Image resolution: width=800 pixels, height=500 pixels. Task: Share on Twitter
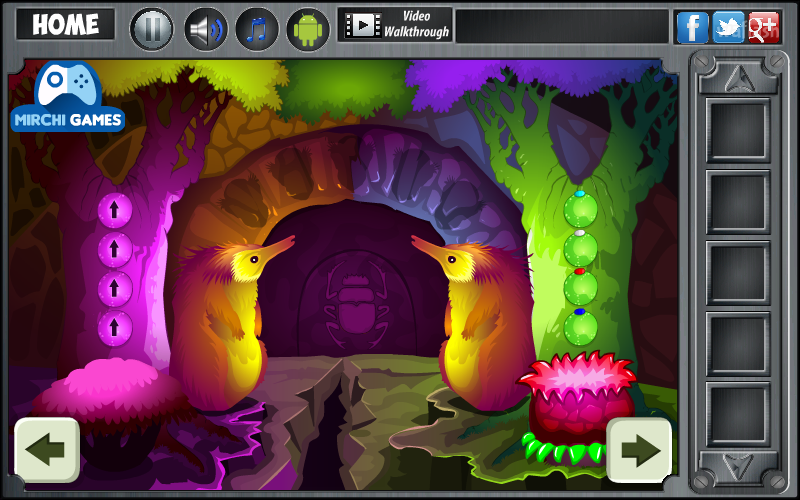pyautogui.click(x=728, y=27)
